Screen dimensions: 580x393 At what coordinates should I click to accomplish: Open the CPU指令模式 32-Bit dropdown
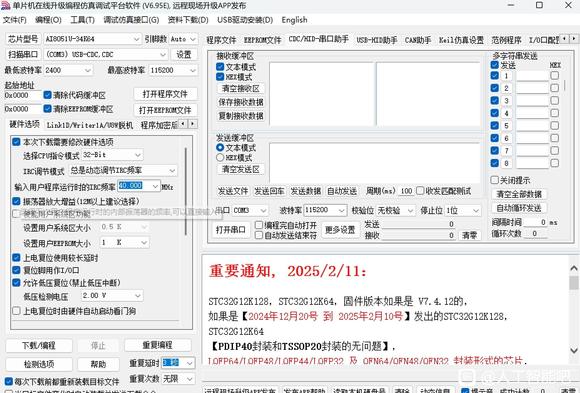click(x=112, y=155)
